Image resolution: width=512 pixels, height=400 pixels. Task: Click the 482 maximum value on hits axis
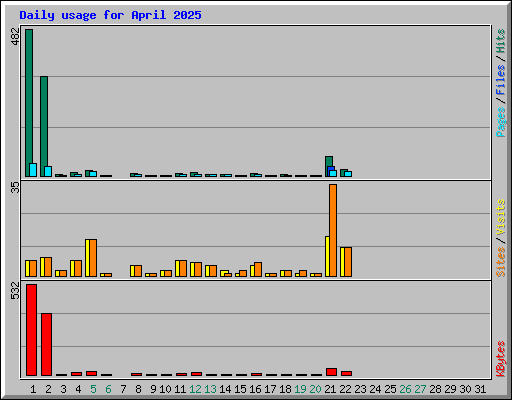(x=15, y=37)
